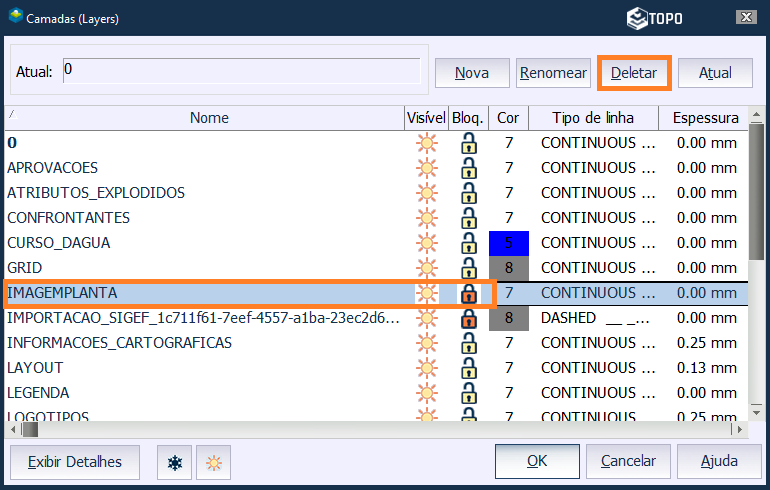Toggle lock icon on IMAGEMPLANTA layer
770x490 pixels.
[x=468, y=293]
